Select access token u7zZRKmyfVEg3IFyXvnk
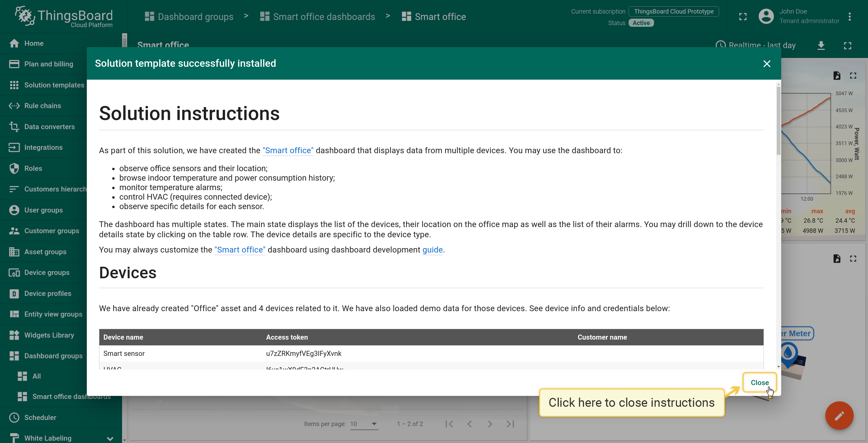Viewport: 868px width, 443px height. [x=303, y=354]
